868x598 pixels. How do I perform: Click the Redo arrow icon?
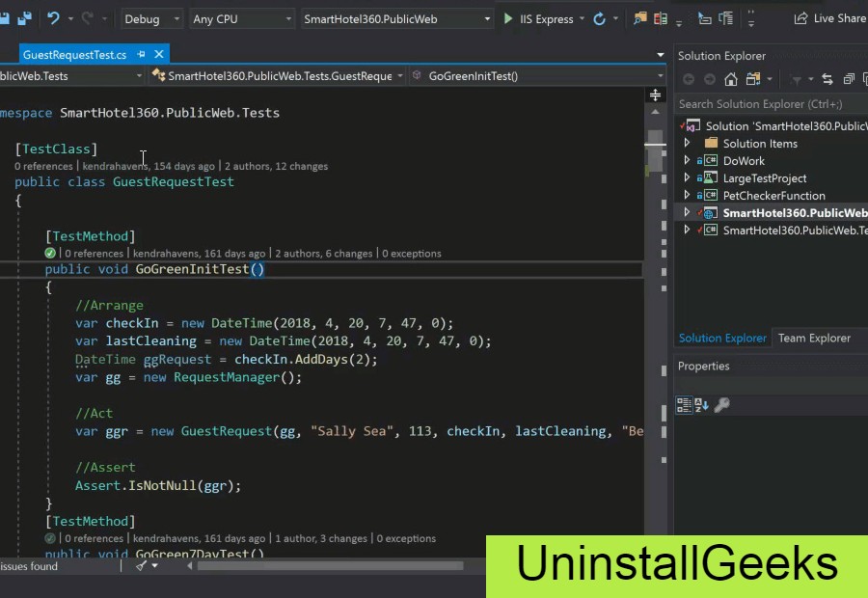coord(88,19)
